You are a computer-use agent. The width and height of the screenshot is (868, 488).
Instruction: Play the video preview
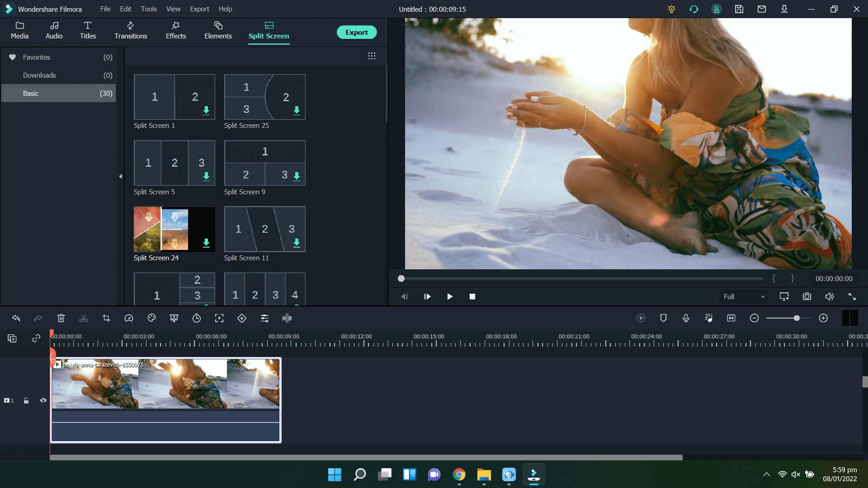tap(449, 296)
